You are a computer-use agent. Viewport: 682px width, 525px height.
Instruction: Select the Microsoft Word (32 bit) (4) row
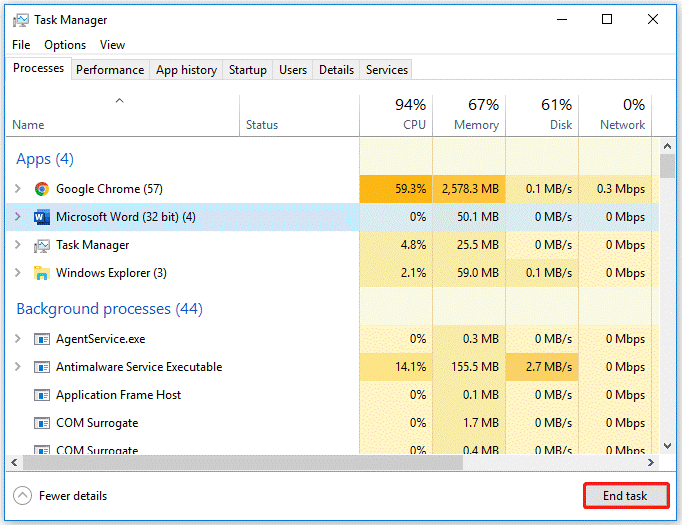click(332, 217)
